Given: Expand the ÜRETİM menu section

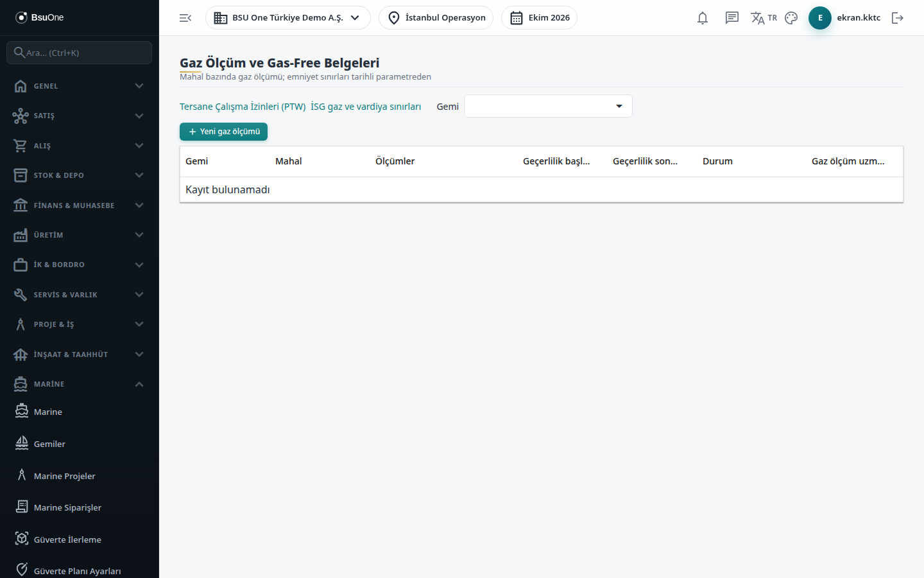Looking at the screenshot, I should 80,235.
